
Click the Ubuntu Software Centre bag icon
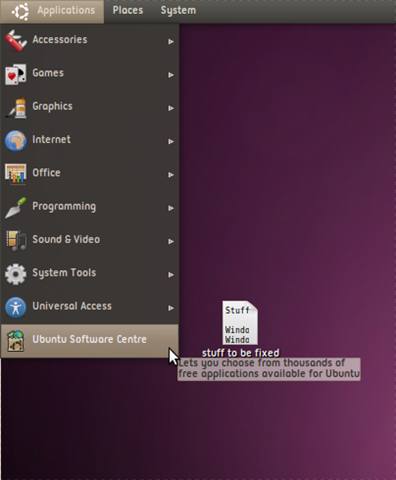point(16,341)
